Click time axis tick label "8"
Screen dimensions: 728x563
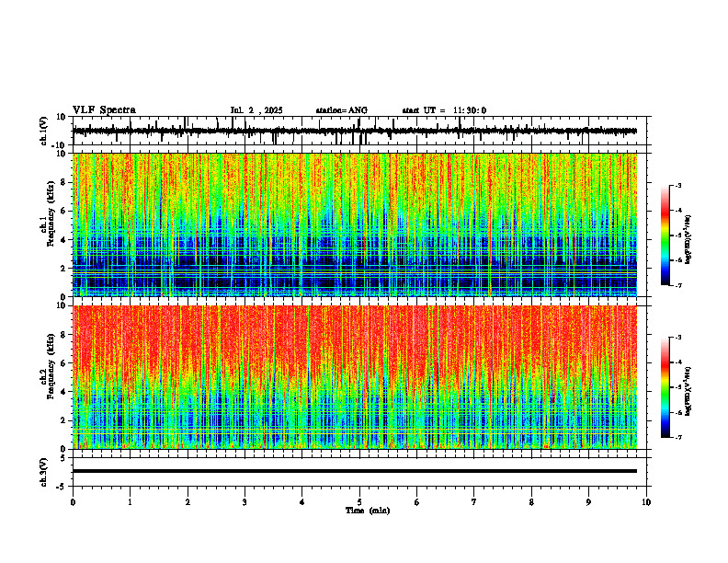coord(531,502)
